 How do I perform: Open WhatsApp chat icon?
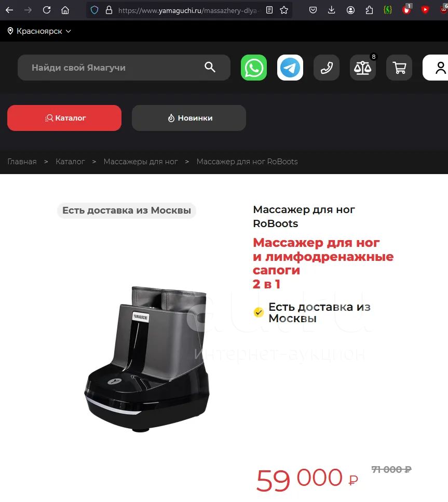point(253,68)
